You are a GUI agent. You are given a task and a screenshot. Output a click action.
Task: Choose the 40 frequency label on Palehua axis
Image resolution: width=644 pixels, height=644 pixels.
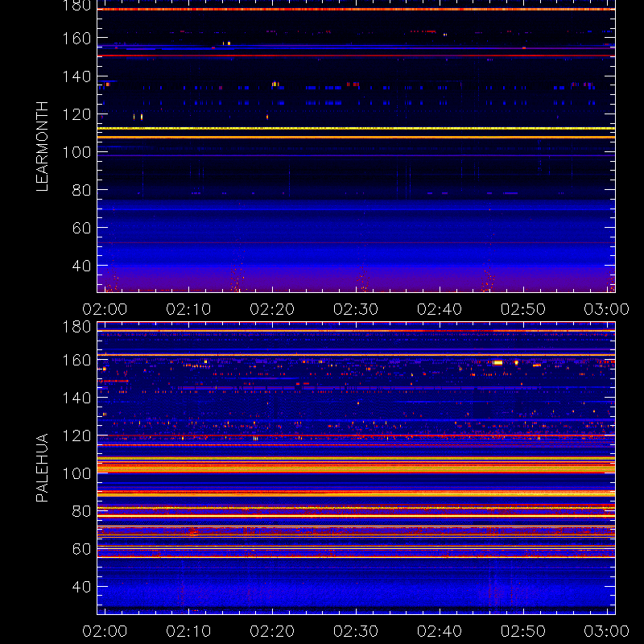click(x=82, y=587)
